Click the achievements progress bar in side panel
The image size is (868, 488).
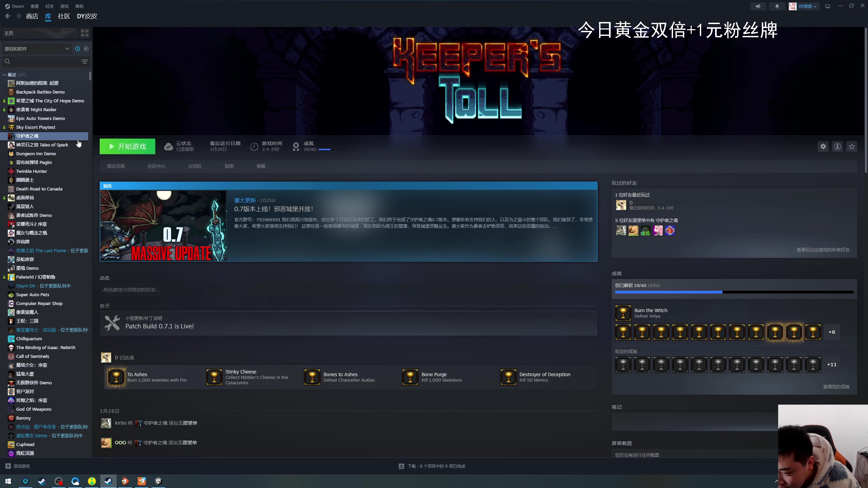[734, 292]
